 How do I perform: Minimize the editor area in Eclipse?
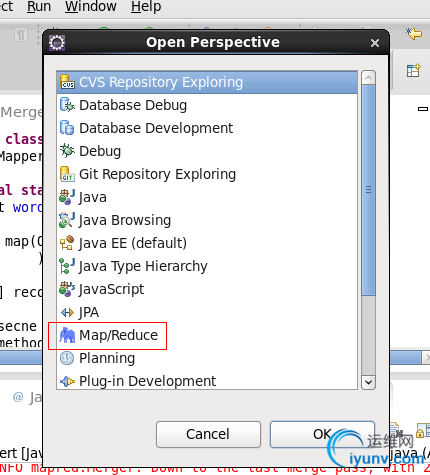click(423, 109)
